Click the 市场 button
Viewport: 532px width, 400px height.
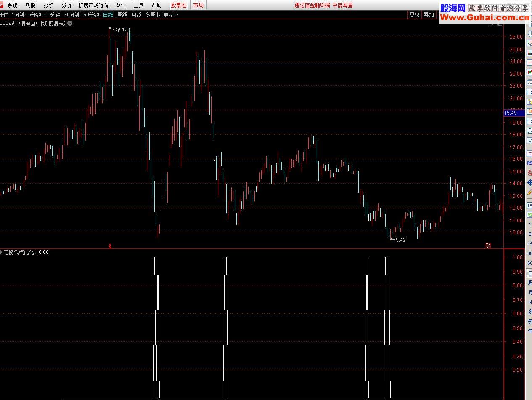pos(198,5)
